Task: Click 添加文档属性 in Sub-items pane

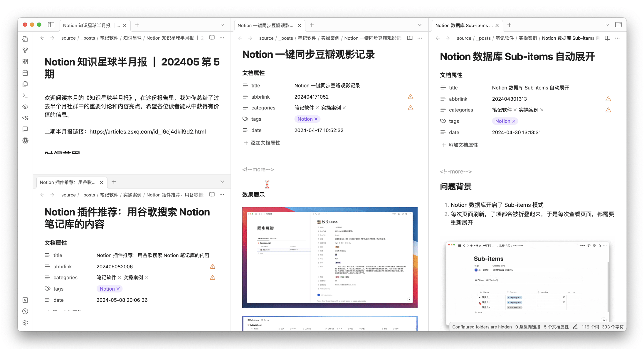Action: [460, 145]
